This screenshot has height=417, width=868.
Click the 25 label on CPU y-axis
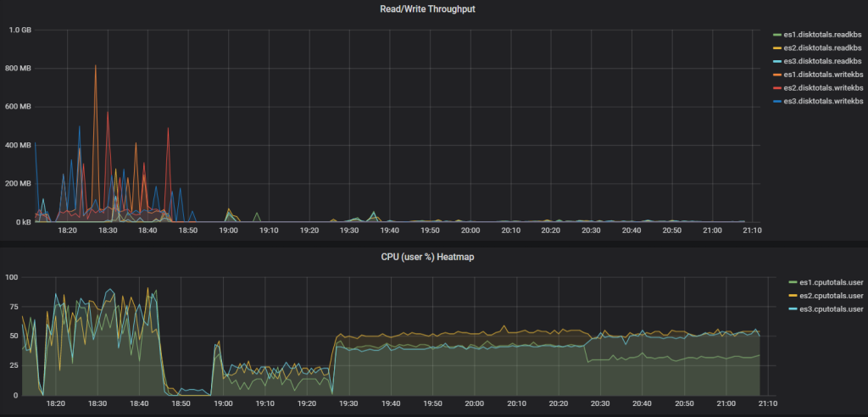coord(14,365)
